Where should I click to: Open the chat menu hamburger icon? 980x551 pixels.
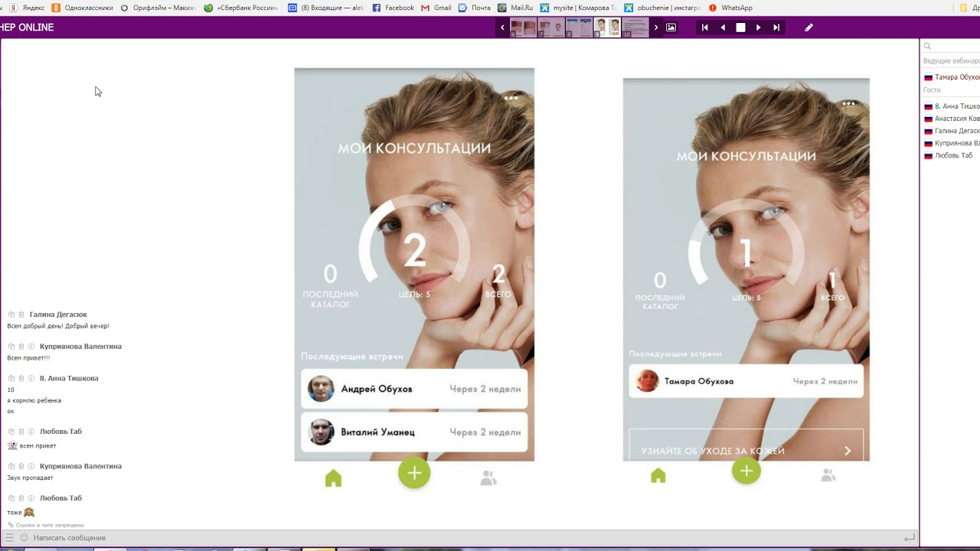coord(9,538)
